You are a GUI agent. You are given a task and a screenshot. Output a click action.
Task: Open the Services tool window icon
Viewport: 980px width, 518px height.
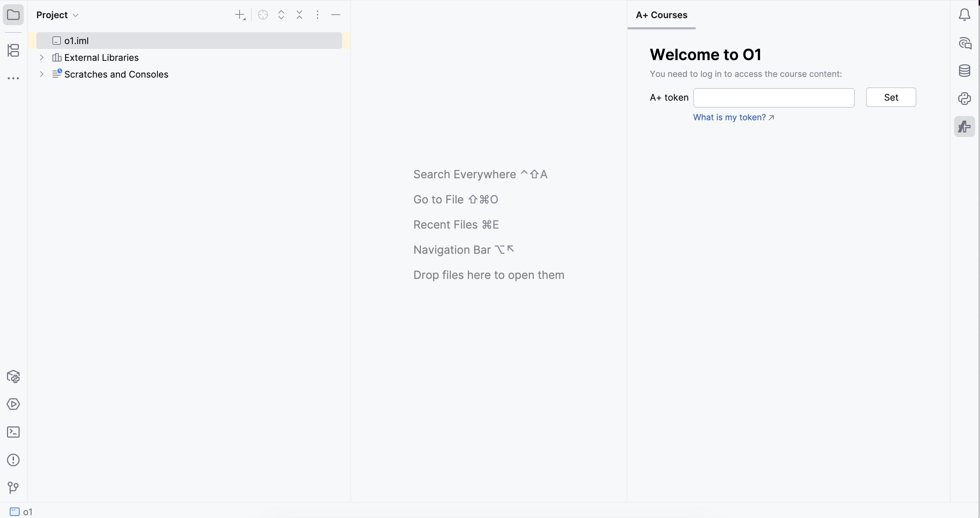[13, 404]
